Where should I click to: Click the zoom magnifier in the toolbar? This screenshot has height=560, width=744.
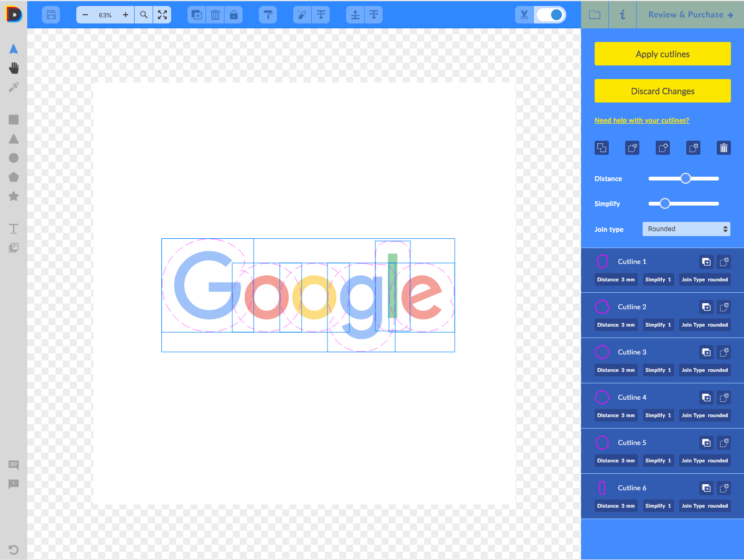pyautogui.click(x=143, y=15)
